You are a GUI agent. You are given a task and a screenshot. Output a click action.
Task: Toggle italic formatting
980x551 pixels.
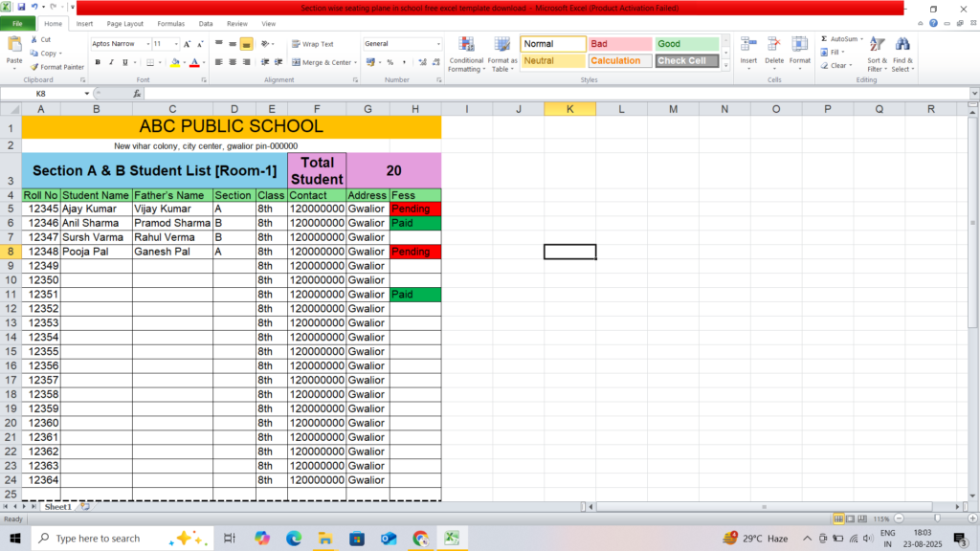[111, 62]
